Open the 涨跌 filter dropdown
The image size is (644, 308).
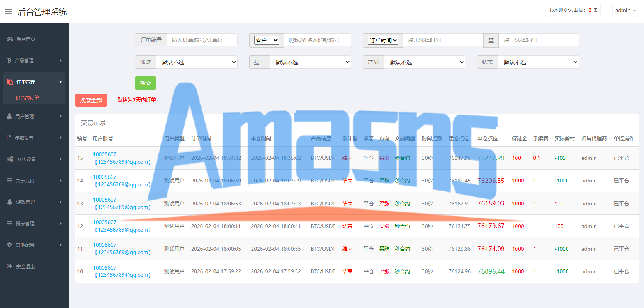[197, 62]
